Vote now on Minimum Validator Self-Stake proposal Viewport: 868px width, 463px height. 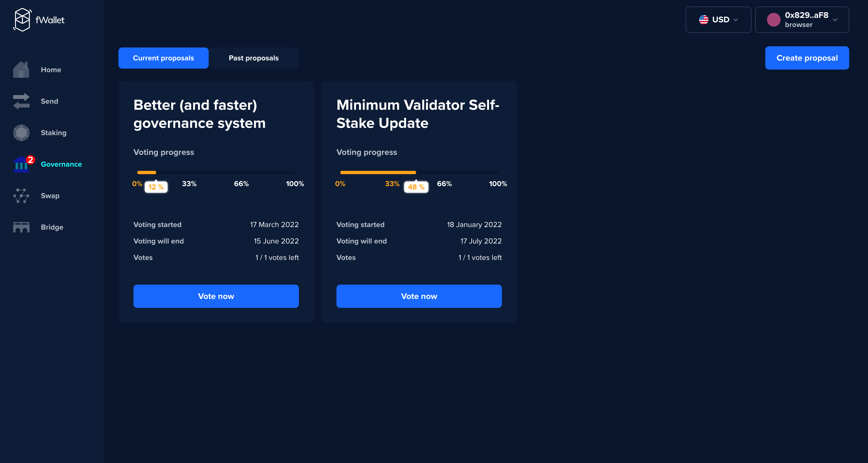tap(419, 296)
